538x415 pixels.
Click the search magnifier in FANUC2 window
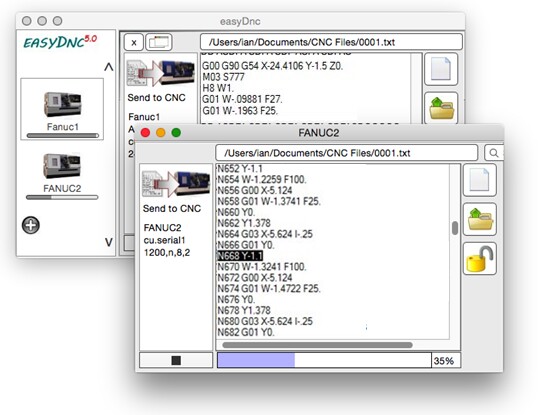click(x=494, y=153)
